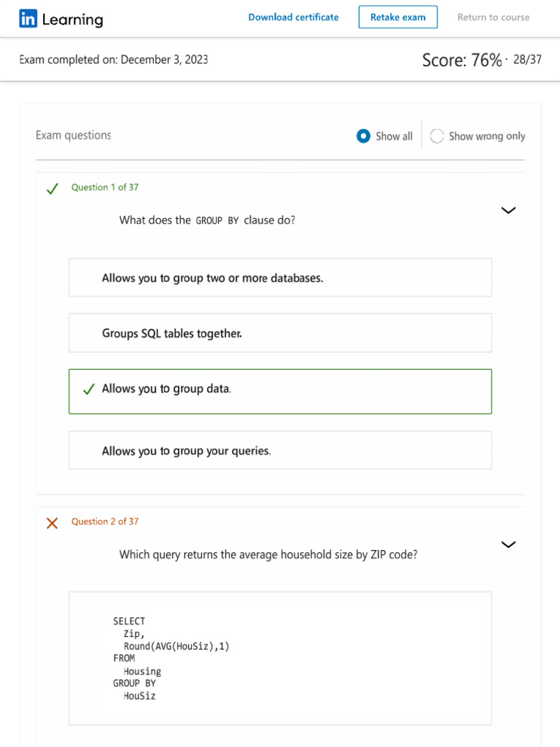Viewport: 560px width, 747px height.
Task: Select 'Allows you to group your queries' option
Action: click(280, 451)
